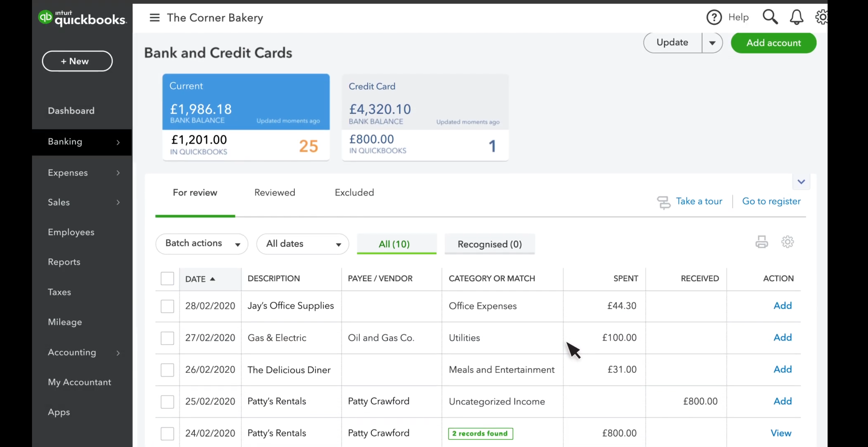This screenshot has height=447, width=868.
Task: Add the Jay's Office Supplies transaction
Action: point(783,306)
